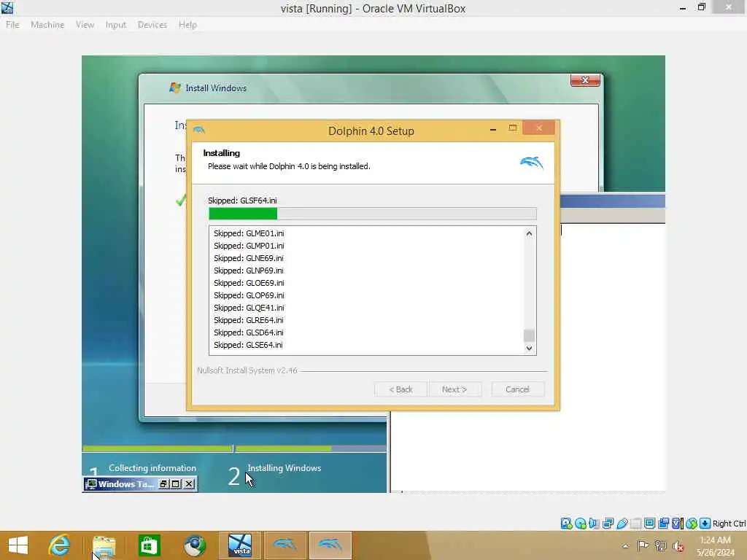The height and width of the screenshot is (560, 747).
Task: Click the Next button in Dolphin Setup
Action: 454,389
